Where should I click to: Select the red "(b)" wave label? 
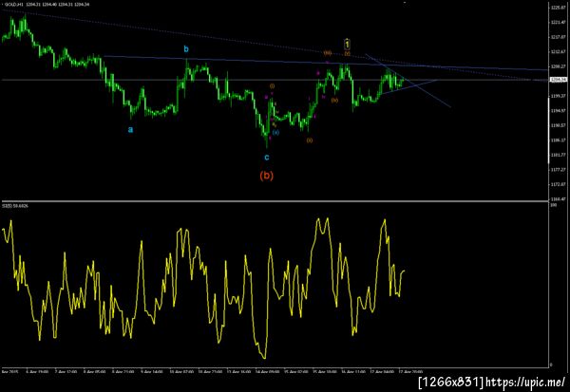[x=266, y=176]
